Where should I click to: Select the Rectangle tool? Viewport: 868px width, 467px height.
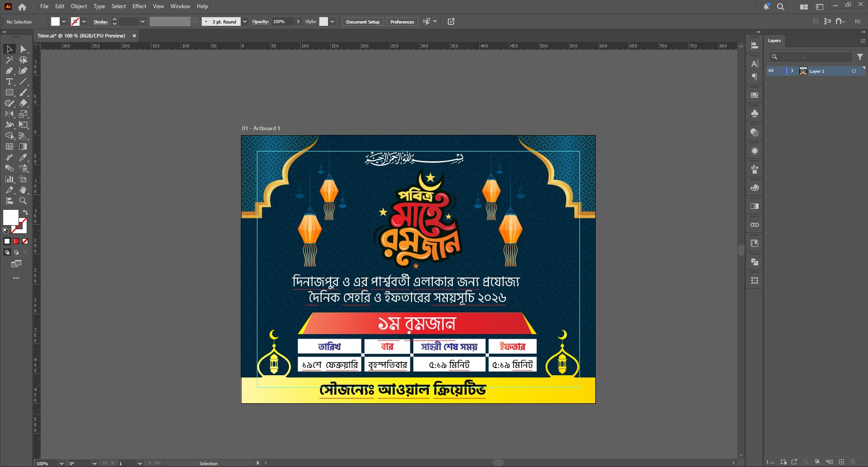click(x=9, y=92)
